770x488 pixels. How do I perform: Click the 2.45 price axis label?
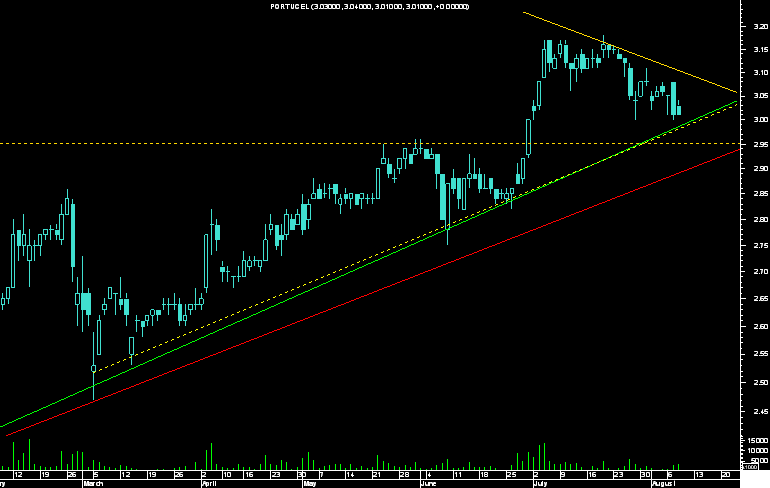coord(761,412)
